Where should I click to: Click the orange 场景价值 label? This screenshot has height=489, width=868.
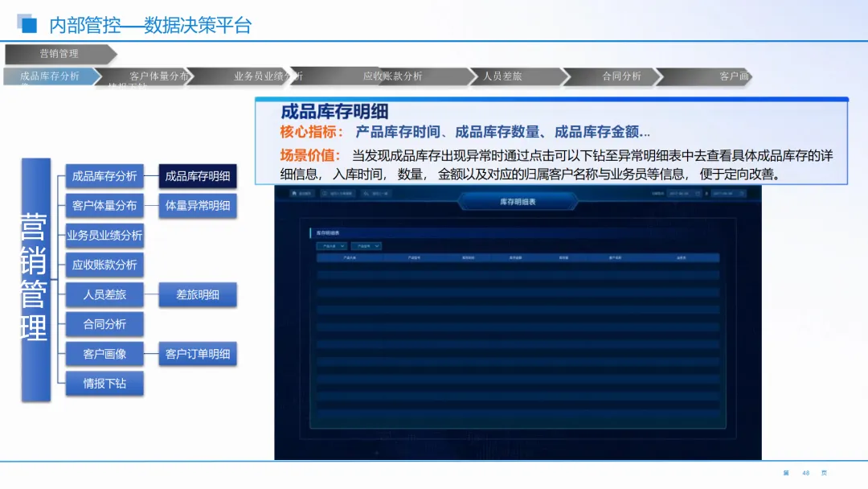(310, 155)
